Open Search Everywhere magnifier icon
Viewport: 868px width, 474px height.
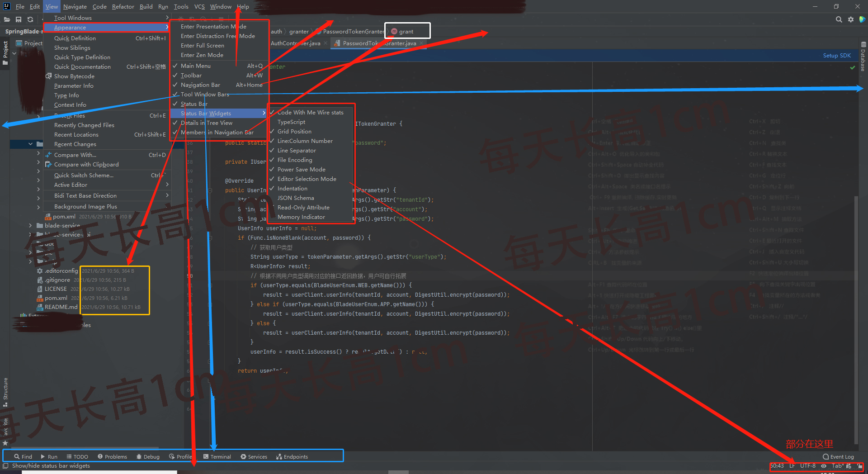coord(839,19)
